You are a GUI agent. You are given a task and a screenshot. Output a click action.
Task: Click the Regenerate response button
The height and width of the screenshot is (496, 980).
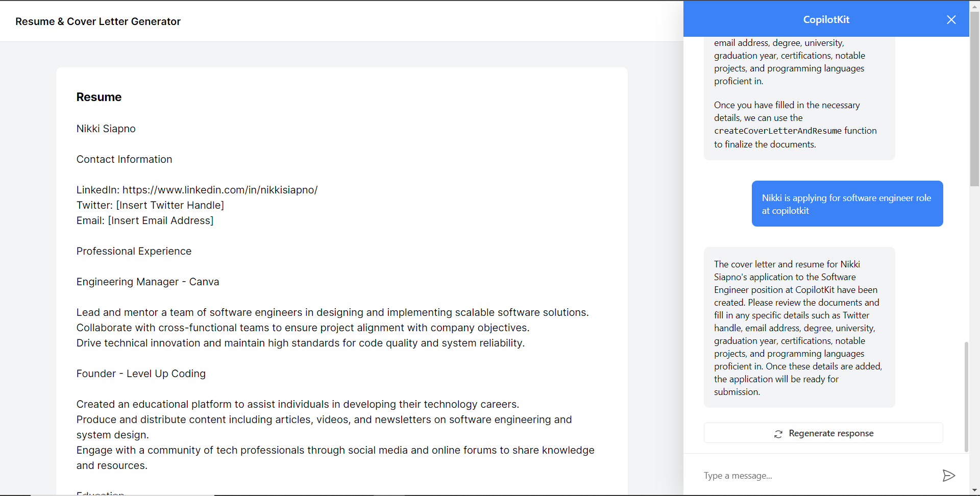[823, 433]
